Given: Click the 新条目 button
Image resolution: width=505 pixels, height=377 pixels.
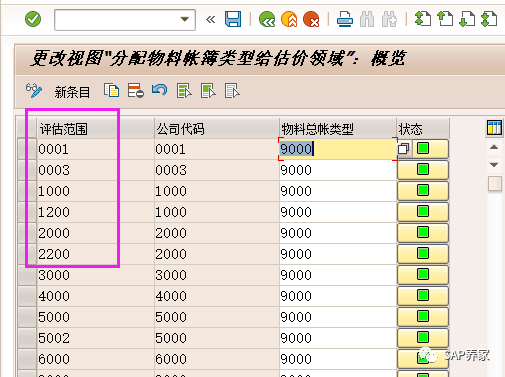Looking at the screenshot, I should [x=72, y=92].
